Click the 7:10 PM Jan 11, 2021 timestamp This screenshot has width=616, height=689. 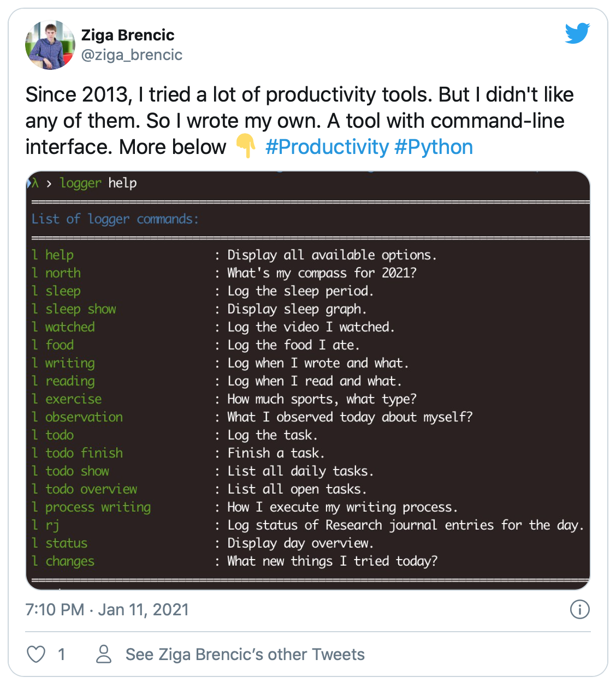coord(107,609)
